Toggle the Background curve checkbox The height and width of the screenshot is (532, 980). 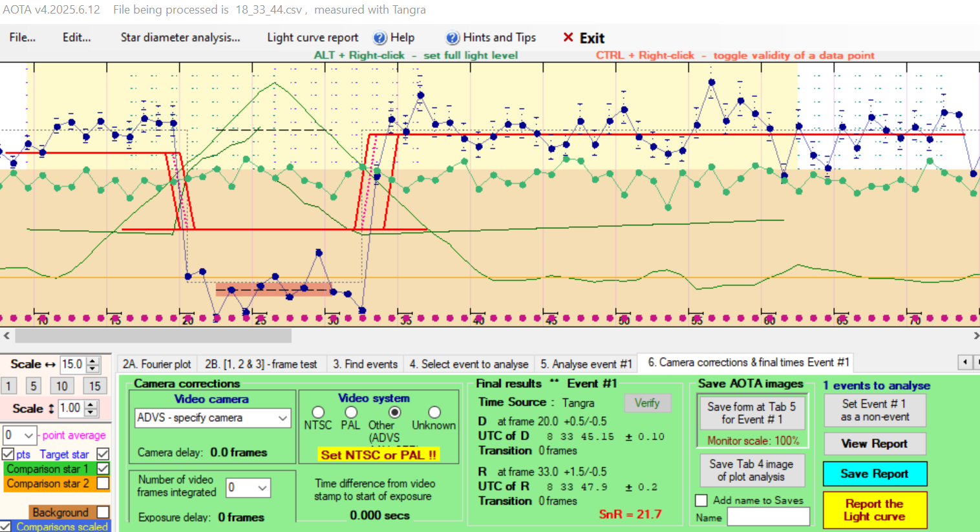click(x=103, y=512)
